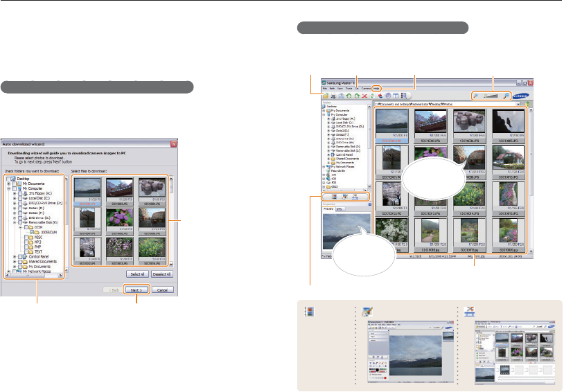The height and width of the screenshot is (392, 564).
Task: Click the blue two-pane layout icon in toolbar
Action: 396,96
